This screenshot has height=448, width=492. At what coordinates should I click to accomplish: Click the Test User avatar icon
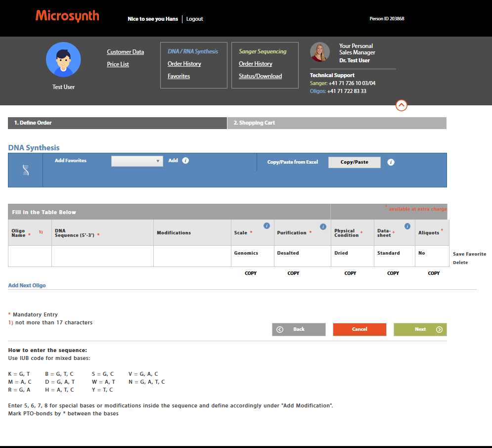[63, 59]
